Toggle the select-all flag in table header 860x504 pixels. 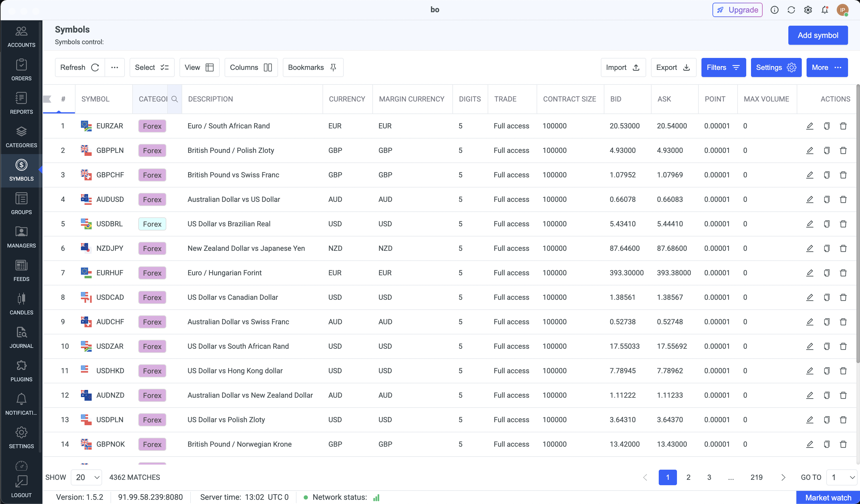pyautogui.click(x=47, y=99)
